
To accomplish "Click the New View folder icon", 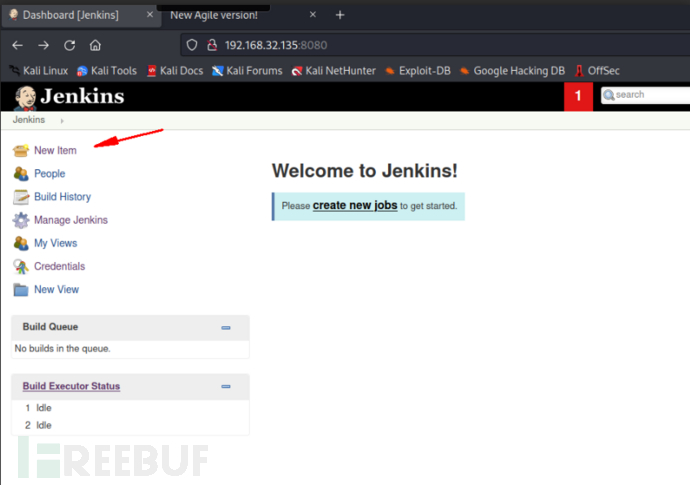I will pos(21,290).
